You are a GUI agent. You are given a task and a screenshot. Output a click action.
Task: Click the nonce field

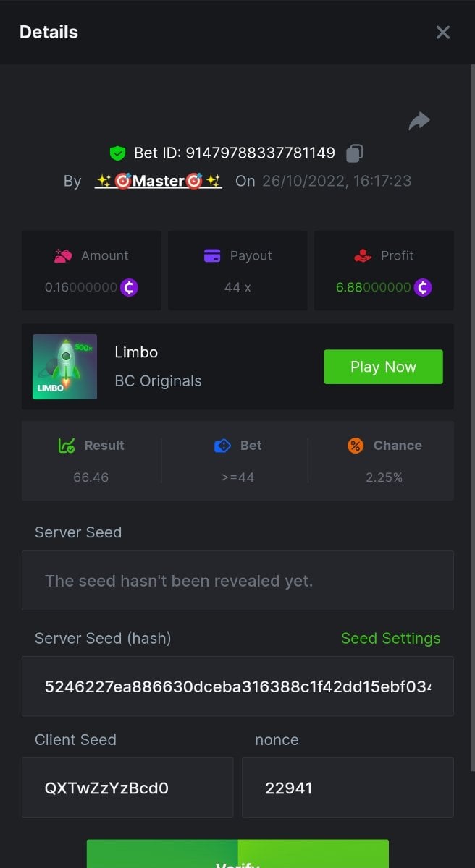(348, 788)
